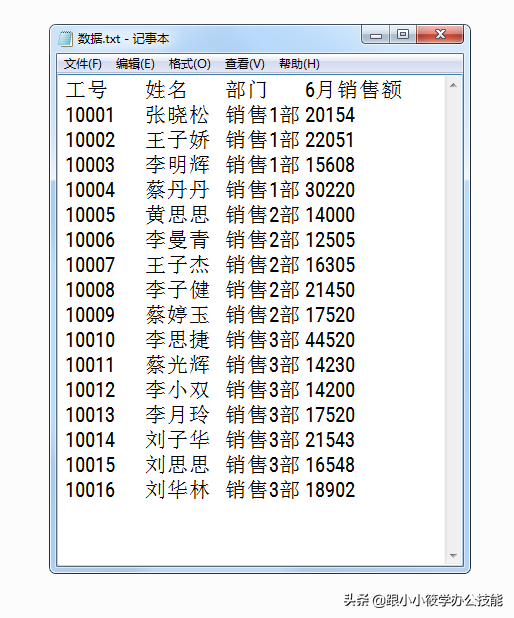Close the 数据.txt Notepad window
Image resolution: width=514 pixels, height=618 pixels.
coord(440,35)
